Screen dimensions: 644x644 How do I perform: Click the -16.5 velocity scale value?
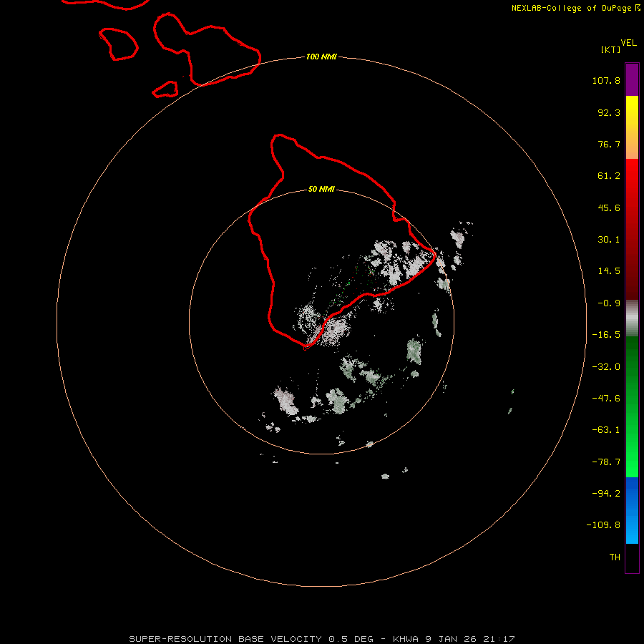coord(606,335)
